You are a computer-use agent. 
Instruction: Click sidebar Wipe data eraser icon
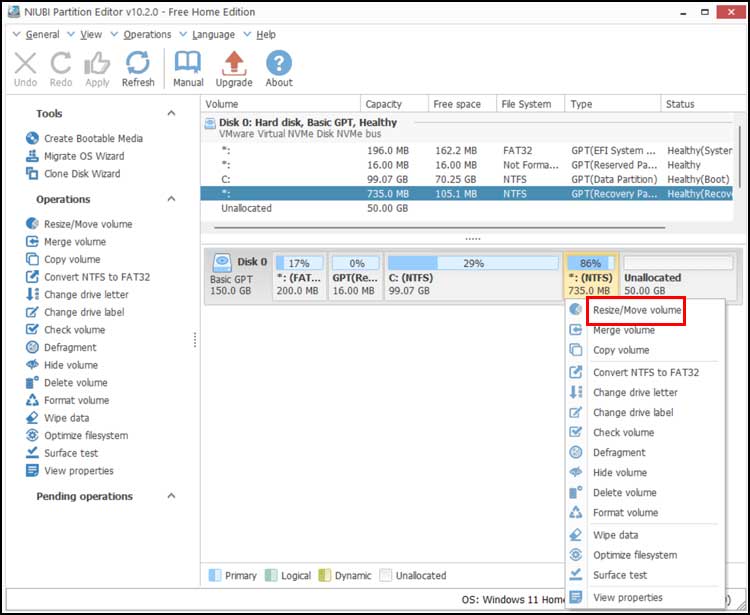point(32,417)
